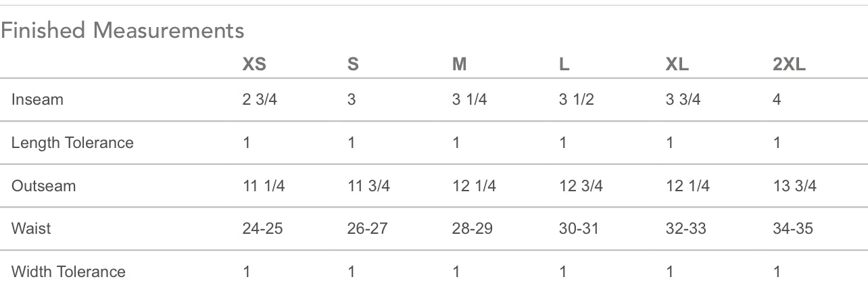
Task: Click the 2XL outseam value 13 3/4
Action: [794, 186]
